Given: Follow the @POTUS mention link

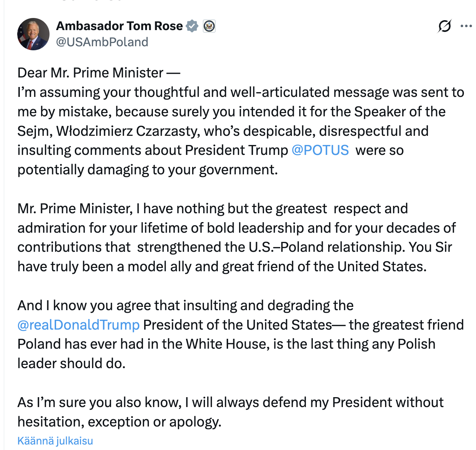Looking at the screenshot, I should tap(320, 150).
